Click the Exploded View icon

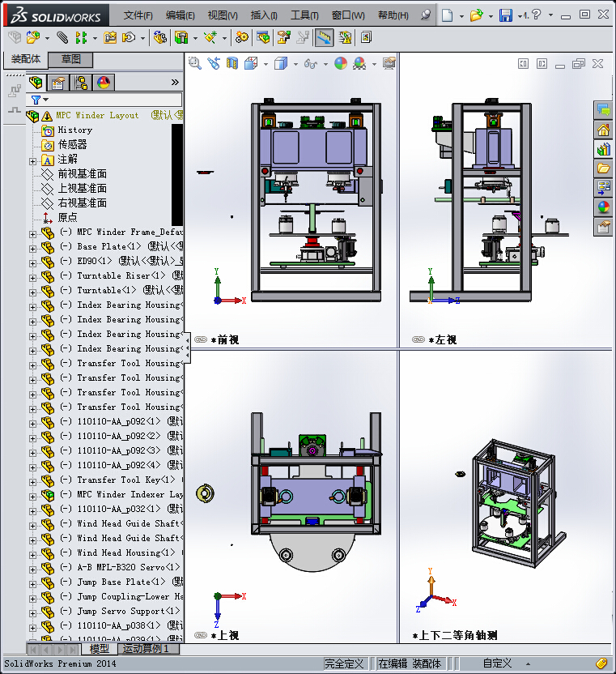[x=283, y=38]
